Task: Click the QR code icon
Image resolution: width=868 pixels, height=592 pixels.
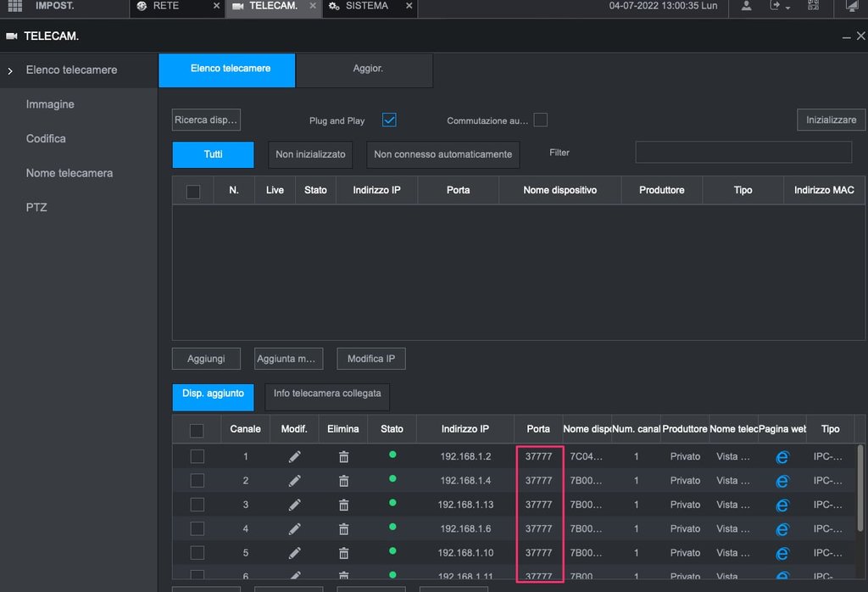Action: pyautogui.click(x=814, y=6)
